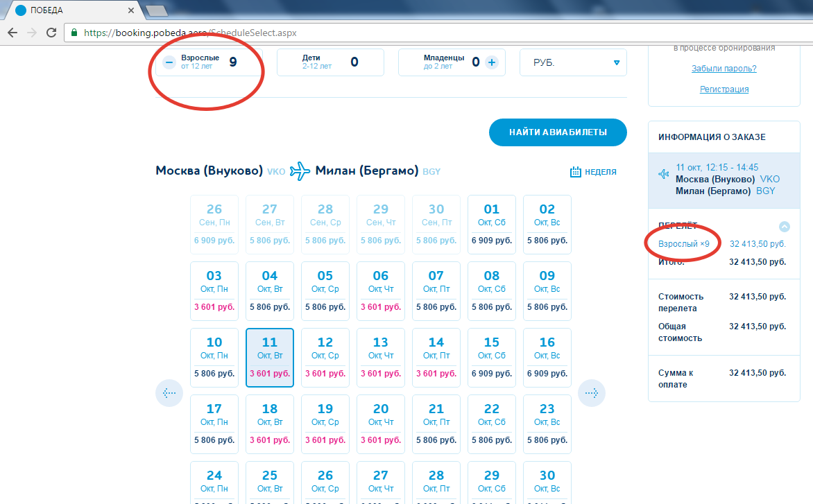Reload the page with refresh icon
The width and height of the screenshot is (813, 504).
coord(51,33)
